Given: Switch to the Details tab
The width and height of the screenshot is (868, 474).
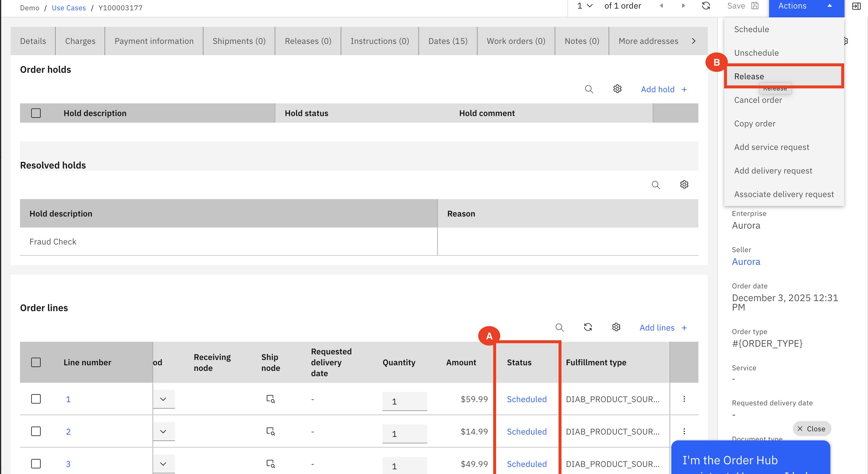Looking at the screenshot, I should 33,41.
